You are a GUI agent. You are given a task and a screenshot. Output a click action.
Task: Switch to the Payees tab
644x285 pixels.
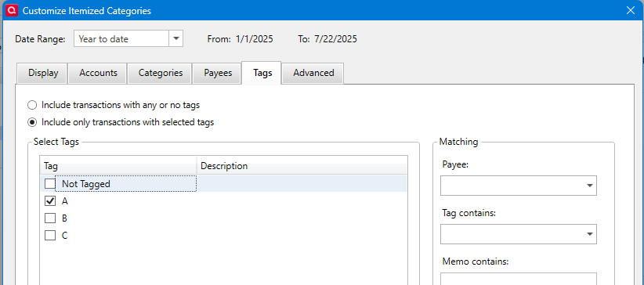[218, 73]
